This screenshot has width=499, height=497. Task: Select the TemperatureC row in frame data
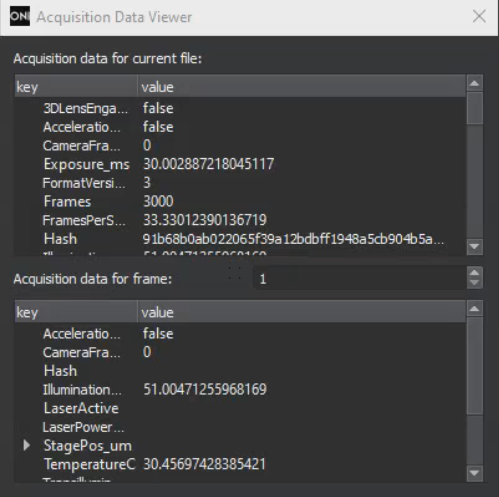click(x=240, y=464)
